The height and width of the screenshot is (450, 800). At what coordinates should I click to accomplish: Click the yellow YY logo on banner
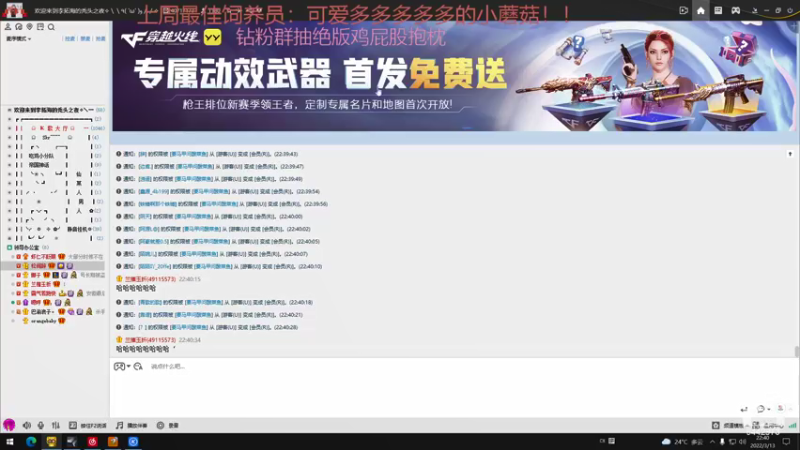pos(212,37)
